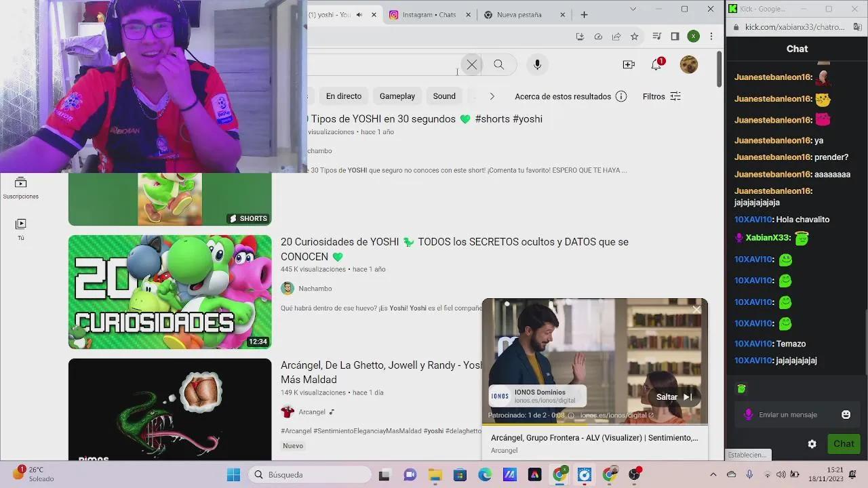Switch to Instagram Chats tab

pos(429,14)
